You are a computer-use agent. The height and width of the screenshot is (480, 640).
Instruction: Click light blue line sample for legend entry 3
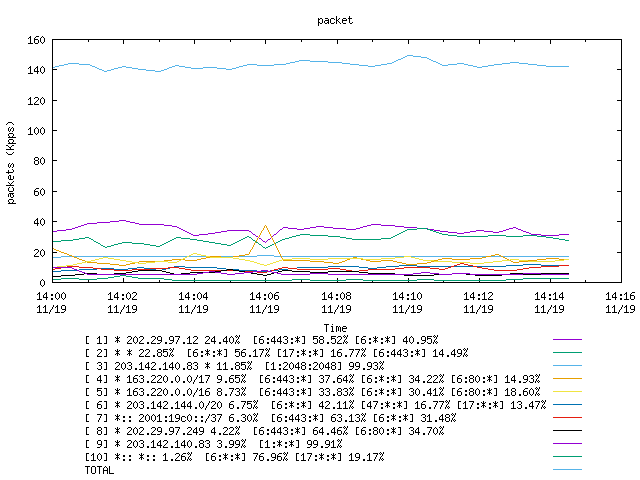[567, 366]
